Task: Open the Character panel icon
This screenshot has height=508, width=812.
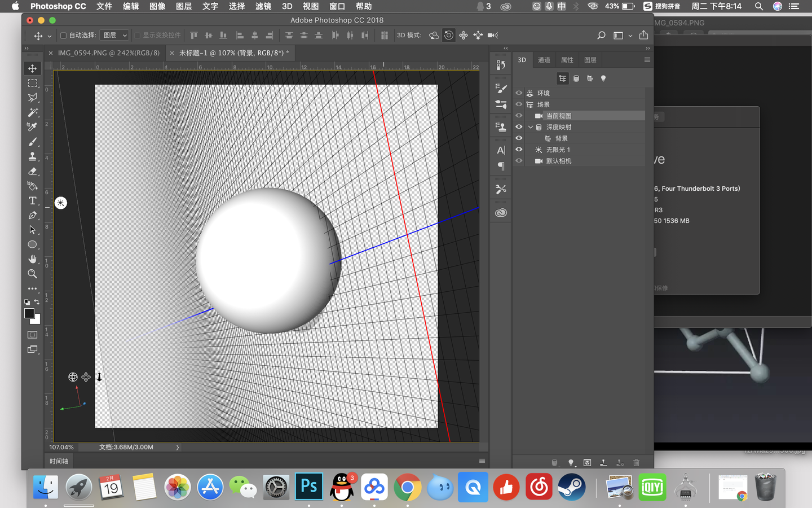Action: point(501,150)
